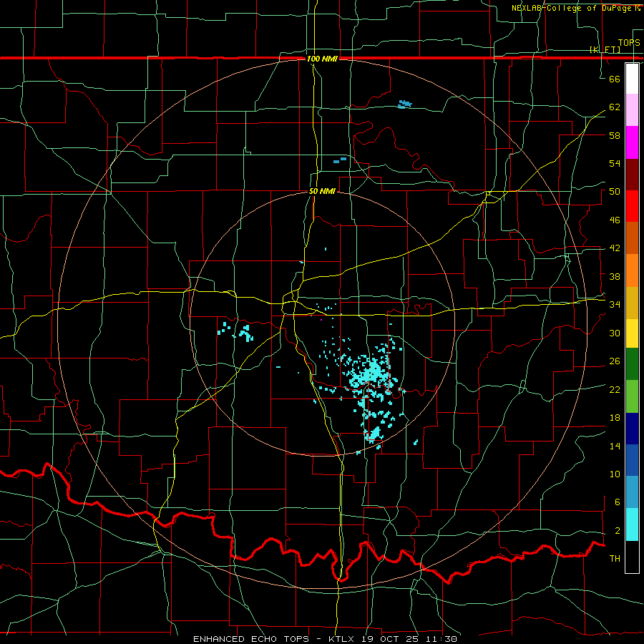Pick the cyan legend swatch
Image resolution: width=644 pixels, height=644 pixels.
pyautogui.click(x=632, y=525)
